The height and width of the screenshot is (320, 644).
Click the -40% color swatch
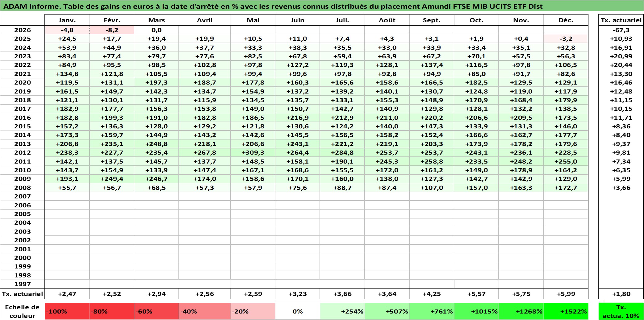click(205, 311)
